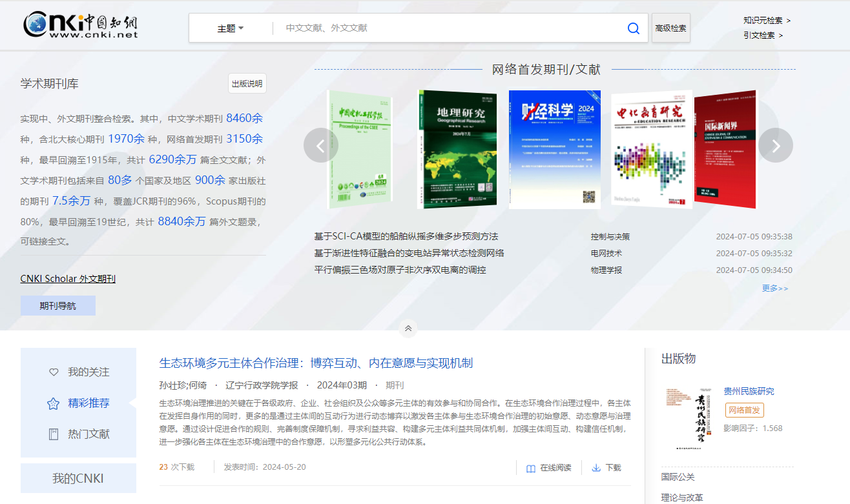
Task: Collapse the top panel with double chevron
Action: pos(408,328)
